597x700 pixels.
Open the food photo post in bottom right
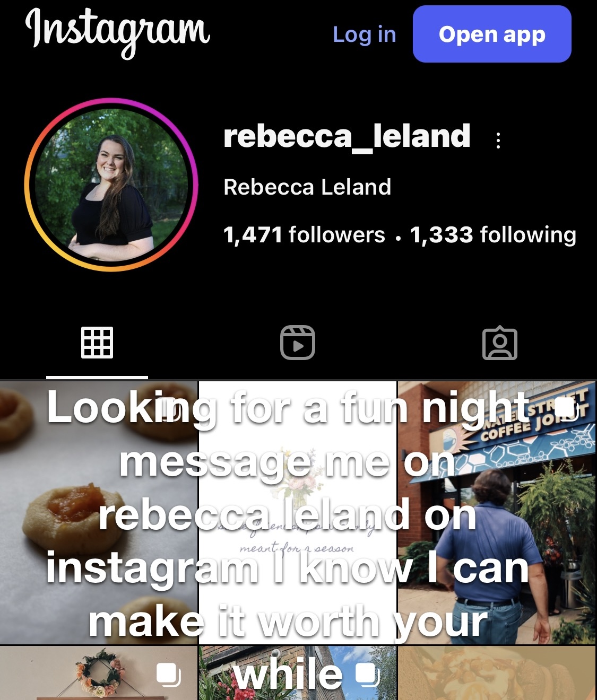pyautogui.click(x=497, y=673)
